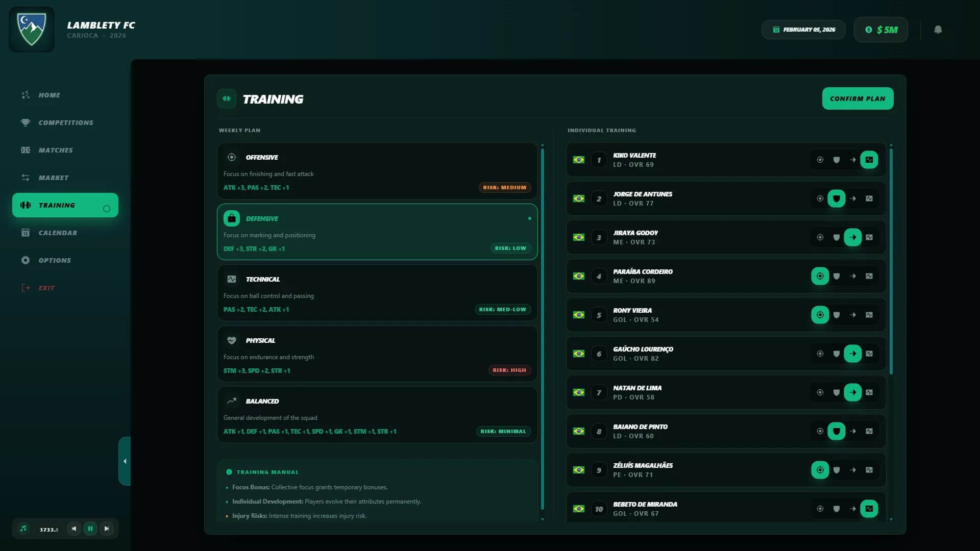Toggle Natan de Lima arrow icon
980x551 pixels.
click(x=853, y=392)
